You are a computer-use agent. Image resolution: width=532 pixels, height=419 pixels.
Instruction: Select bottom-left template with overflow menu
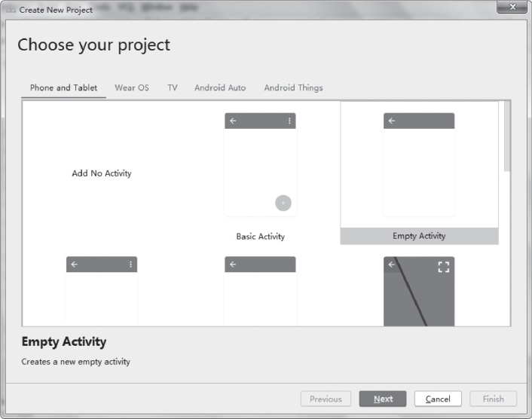click(102, 292)
